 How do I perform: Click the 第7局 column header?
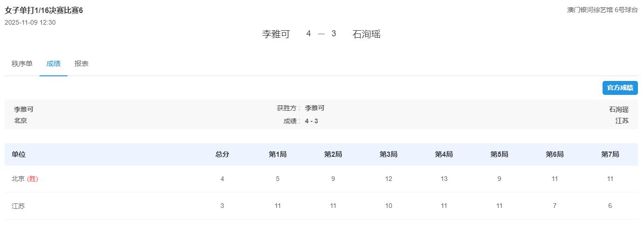[610, 154]
